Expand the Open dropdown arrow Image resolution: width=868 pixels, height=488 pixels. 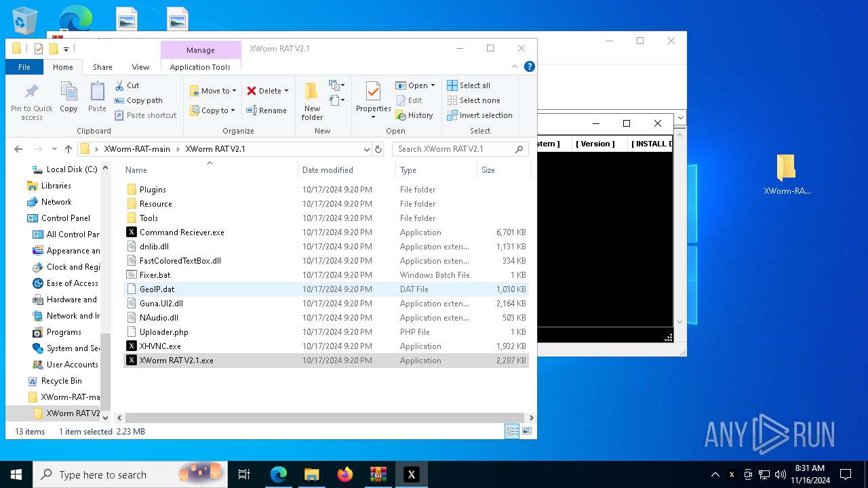click(x=433, y=85)
